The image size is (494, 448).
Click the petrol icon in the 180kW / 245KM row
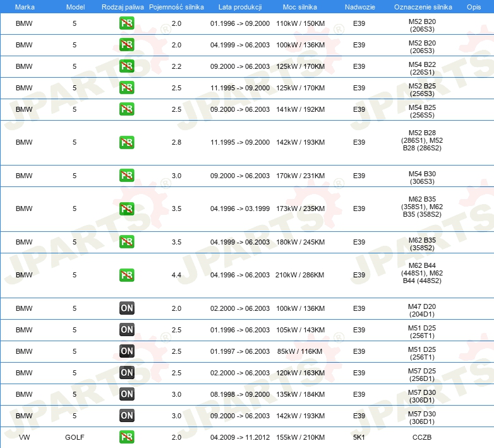point(127,242)
